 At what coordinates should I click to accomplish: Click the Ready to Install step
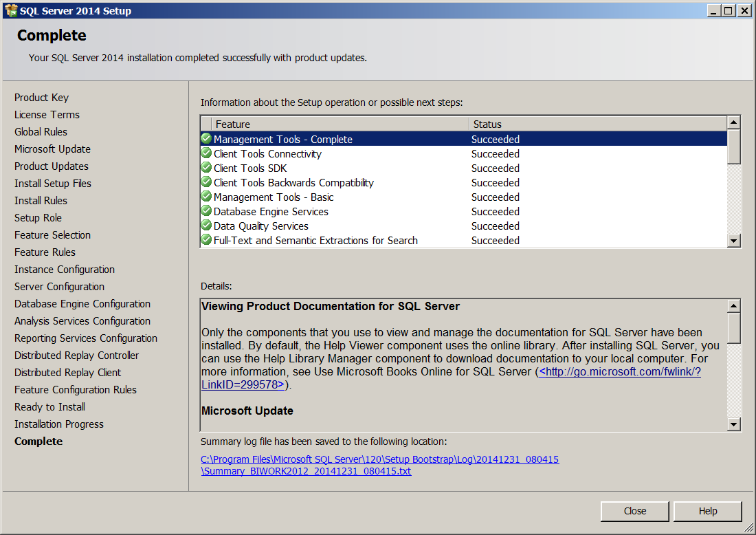(49, 407)
